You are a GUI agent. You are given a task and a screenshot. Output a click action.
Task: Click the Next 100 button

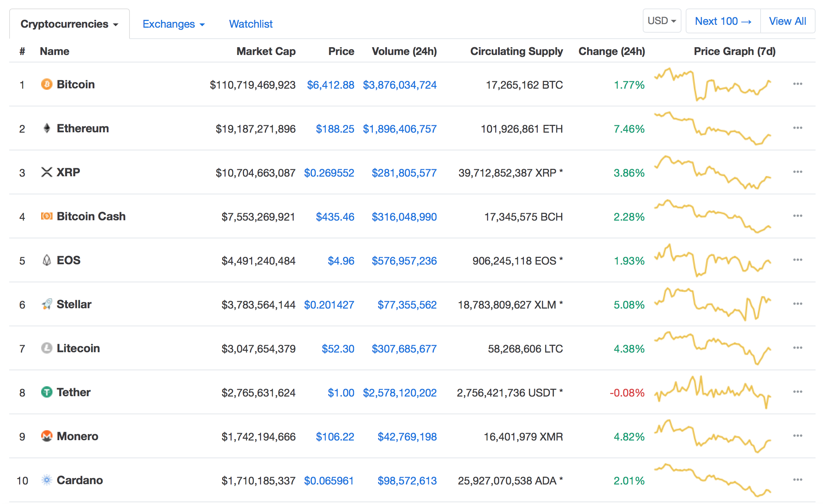723,21
